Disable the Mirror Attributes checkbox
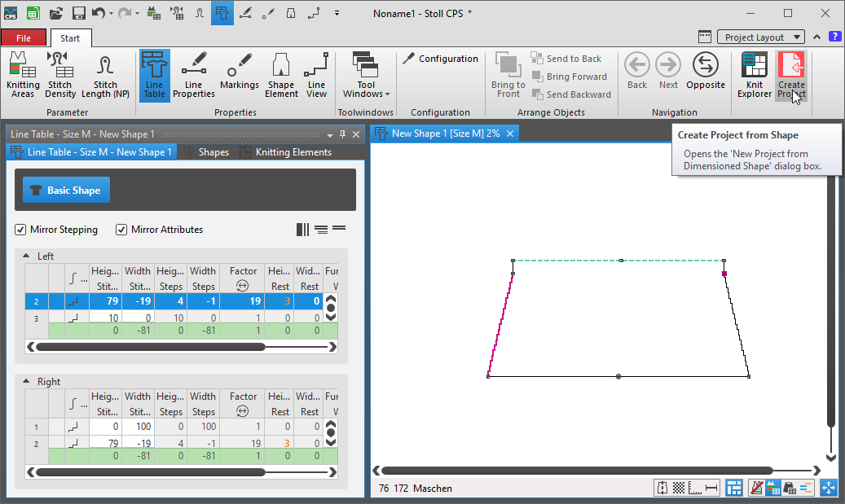Viewport: 845px width, 504px height. coord(122,230)
